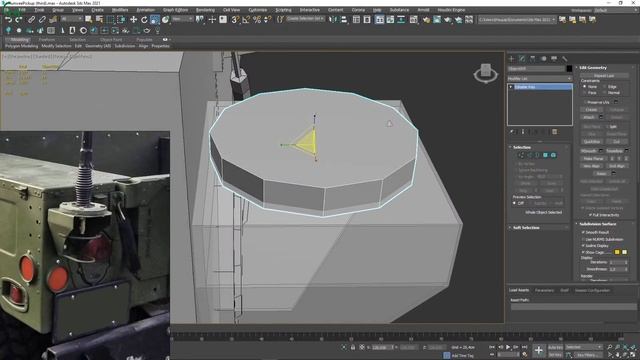Choose the Select and Rotate tool

coord(144,20)
